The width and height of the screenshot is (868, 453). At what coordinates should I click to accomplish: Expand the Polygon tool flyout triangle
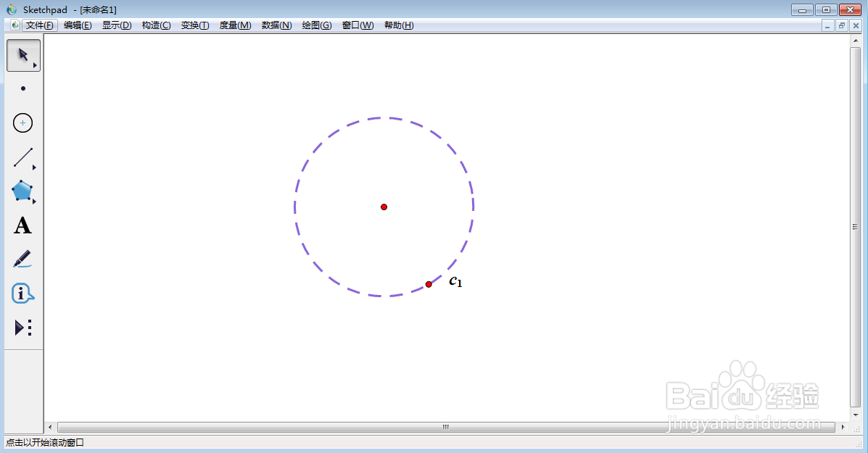34,201
